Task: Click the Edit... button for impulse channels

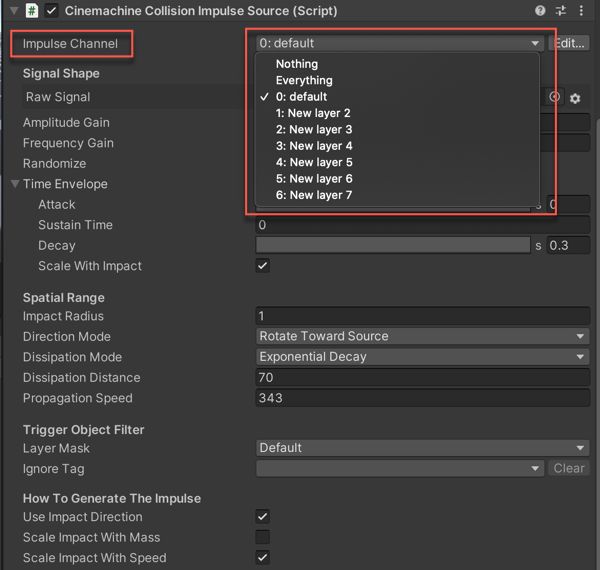Action: 569,43
